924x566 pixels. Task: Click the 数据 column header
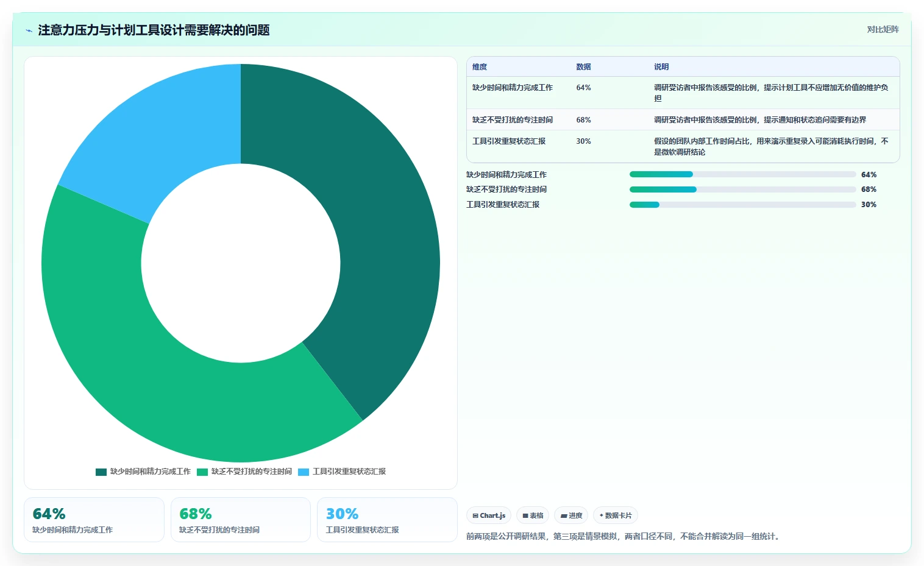click(583, 67)
